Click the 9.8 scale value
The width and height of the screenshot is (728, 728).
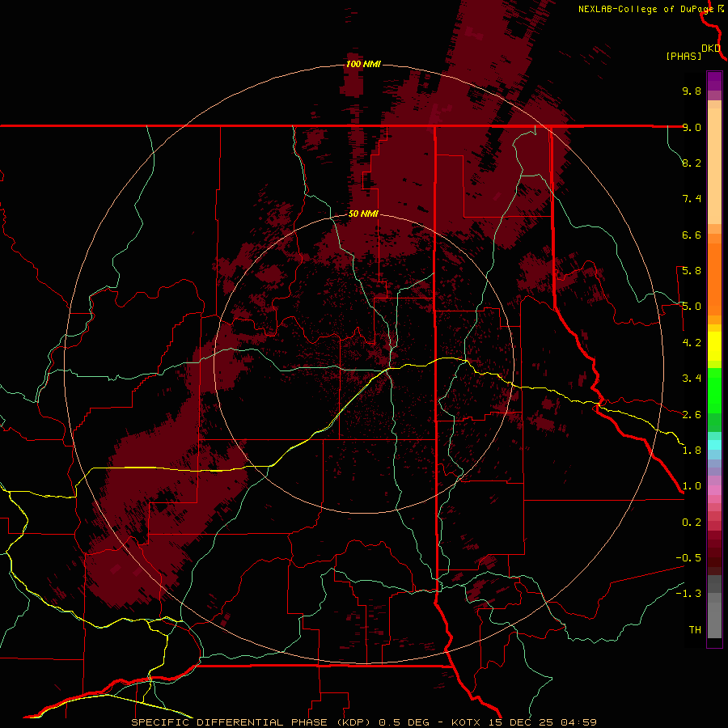tap(692, 91)
